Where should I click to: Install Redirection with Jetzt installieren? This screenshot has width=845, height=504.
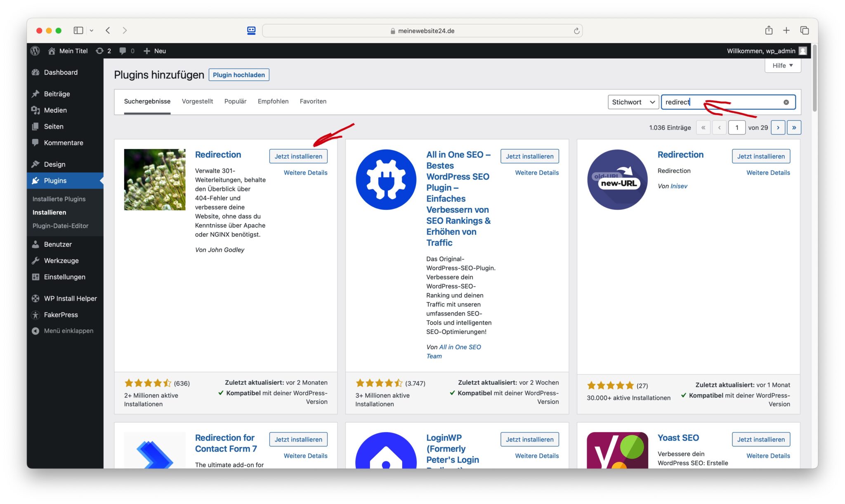(298, 156)
